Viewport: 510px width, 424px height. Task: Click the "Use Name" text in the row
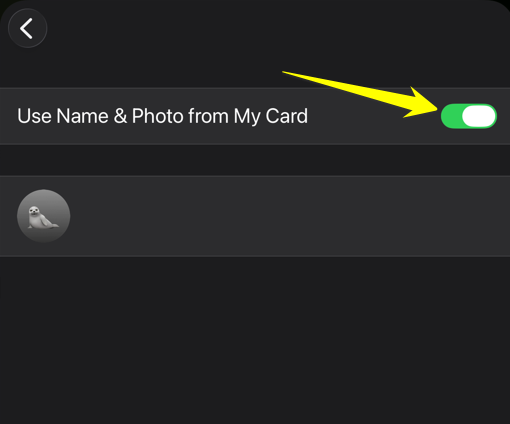63,116
